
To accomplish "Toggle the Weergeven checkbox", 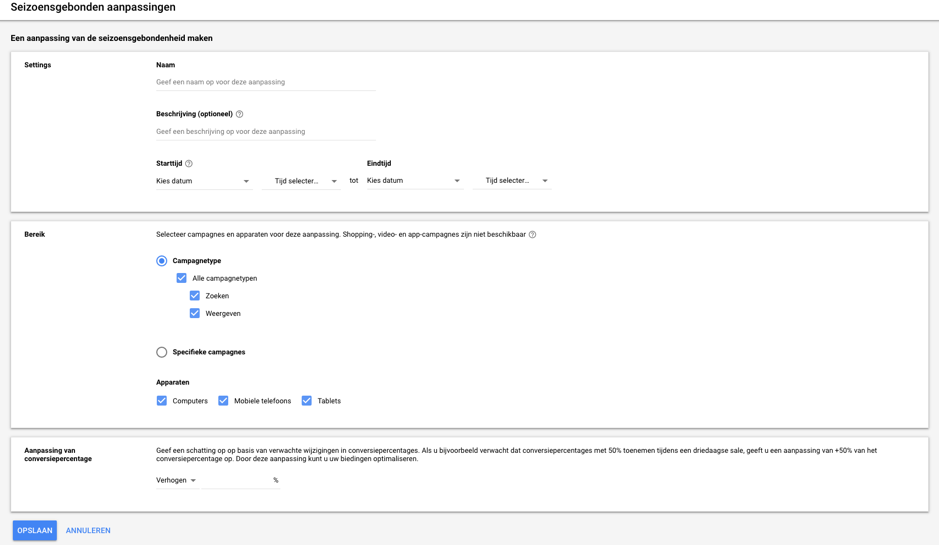I will 195,314.
